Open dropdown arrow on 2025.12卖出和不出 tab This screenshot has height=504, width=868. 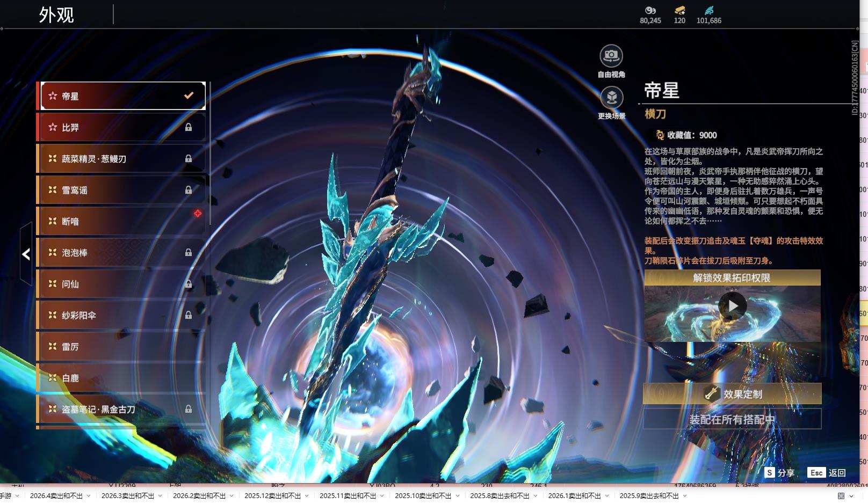307,496
